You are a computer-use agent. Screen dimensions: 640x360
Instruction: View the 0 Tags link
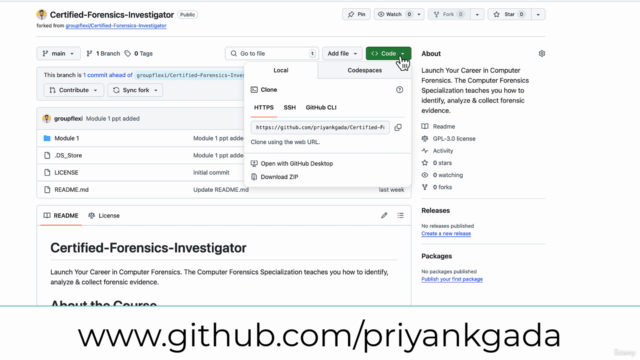coord(139,53)
